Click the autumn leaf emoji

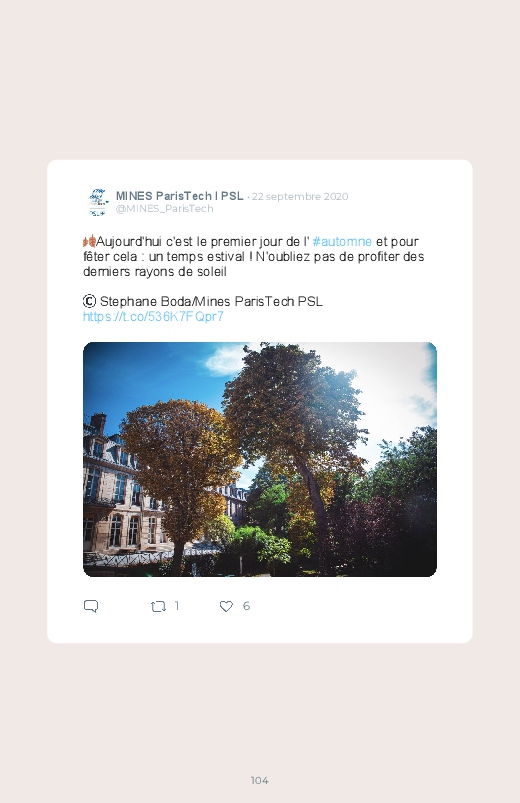click(89, 241)
